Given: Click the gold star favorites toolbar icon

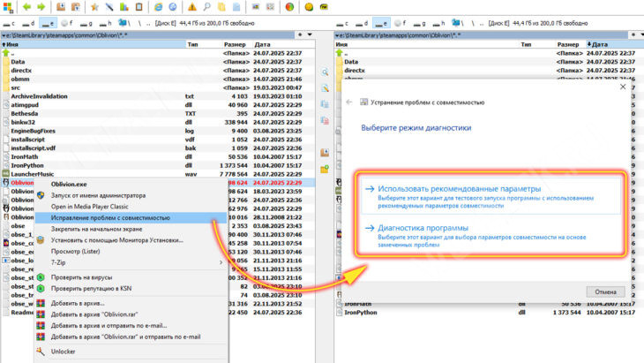Looking at the screenshot, I should pyautogui.click(x=94, y=7).
